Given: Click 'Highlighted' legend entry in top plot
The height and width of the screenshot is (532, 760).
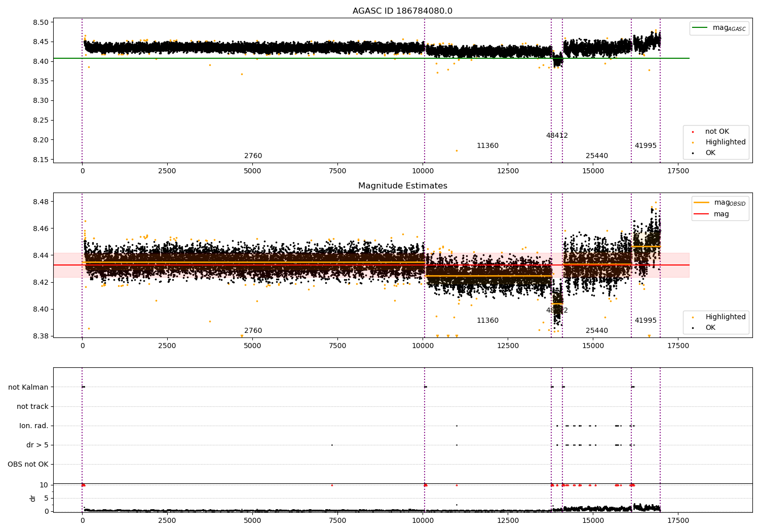Looking at the screenshot, I should (x=725, y=142).
